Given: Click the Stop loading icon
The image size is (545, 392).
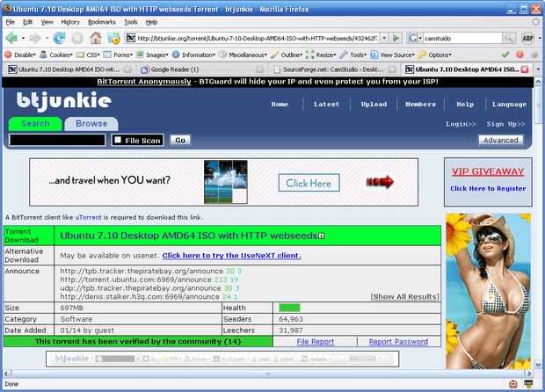Looking at the screenshot, I should point(77,38).
